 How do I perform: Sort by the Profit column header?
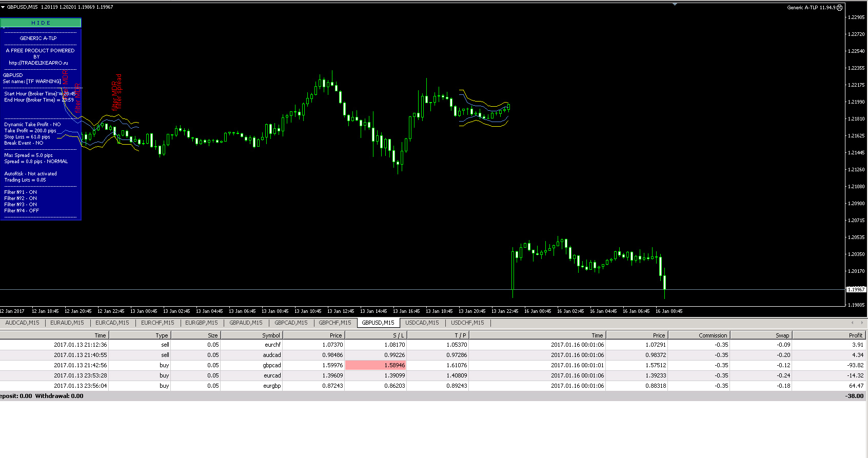click(x=829, y=335)
